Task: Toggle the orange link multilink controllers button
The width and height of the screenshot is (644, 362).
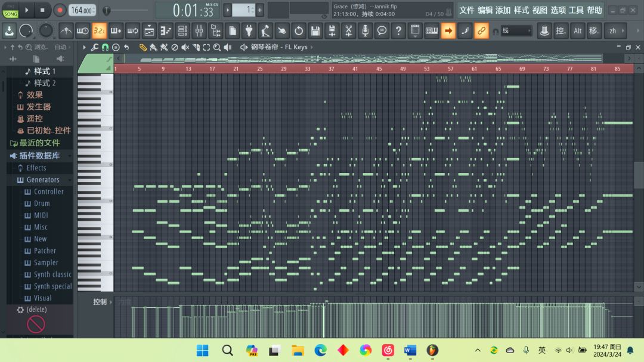Action: pos(481,30)
